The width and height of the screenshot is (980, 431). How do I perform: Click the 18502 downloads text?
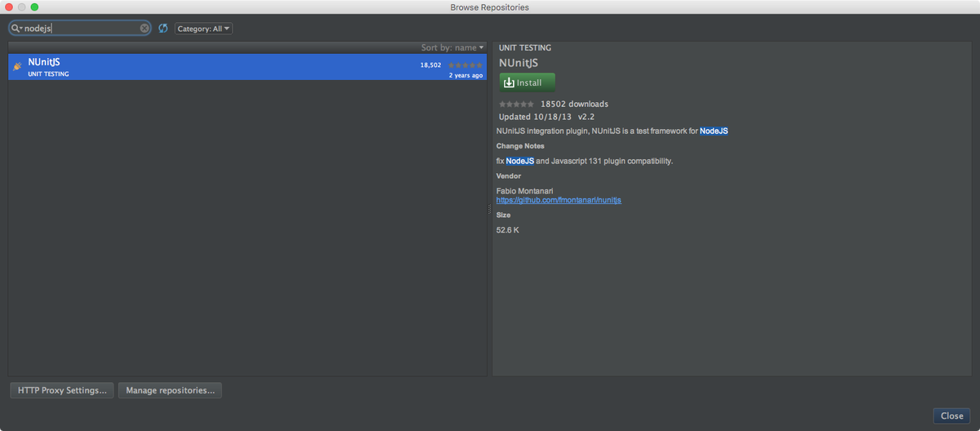[574, 104]
